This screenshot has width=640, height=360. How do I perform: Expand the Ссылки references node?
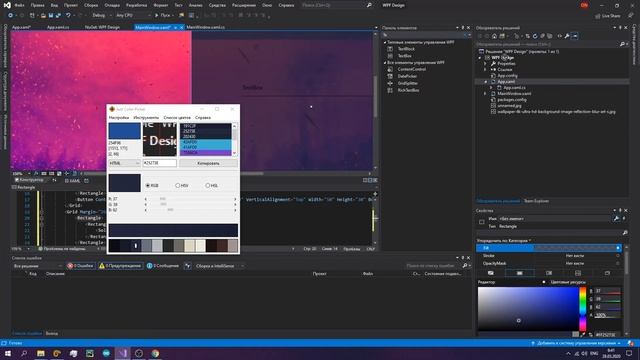coord(485,70)
